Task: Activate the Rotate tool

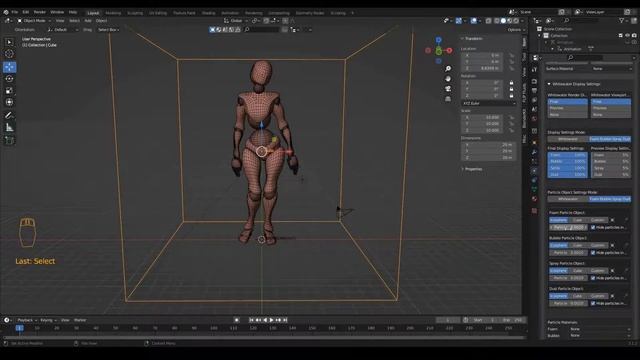Action: tap(9, 79)
